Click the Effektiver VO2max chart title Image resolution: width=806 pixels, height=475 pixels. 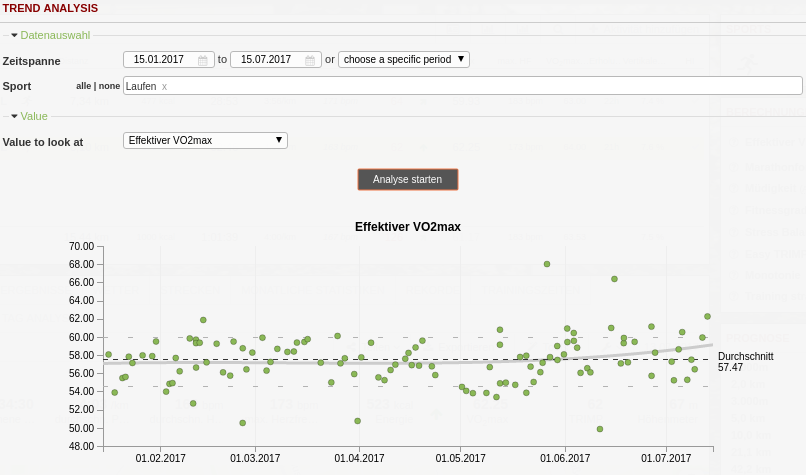(x=407, y=227)
